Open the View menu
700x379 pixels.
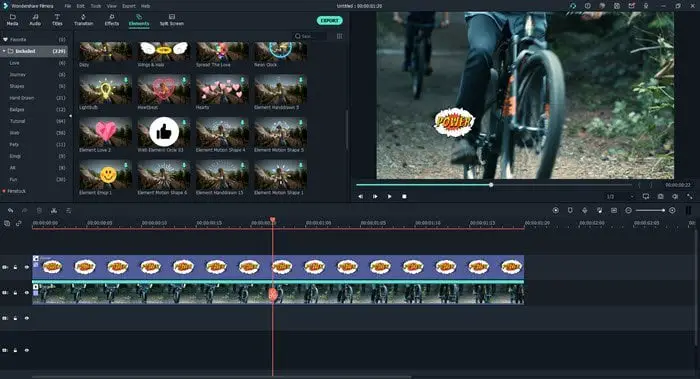[112, 6]
